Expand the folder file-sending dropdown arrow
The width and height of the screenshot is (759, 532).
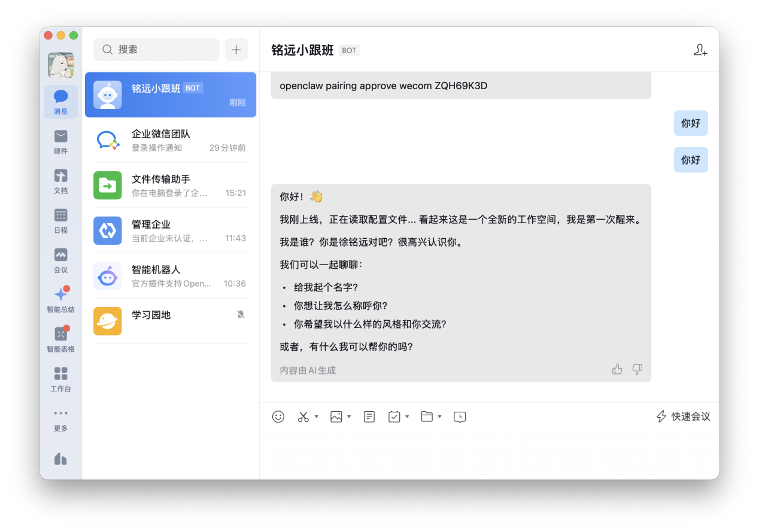pos(441,417)
